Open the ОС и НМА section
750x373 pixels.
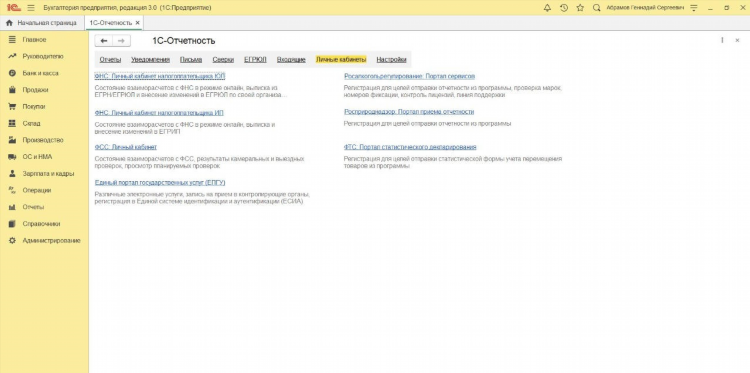coord(37,157)
